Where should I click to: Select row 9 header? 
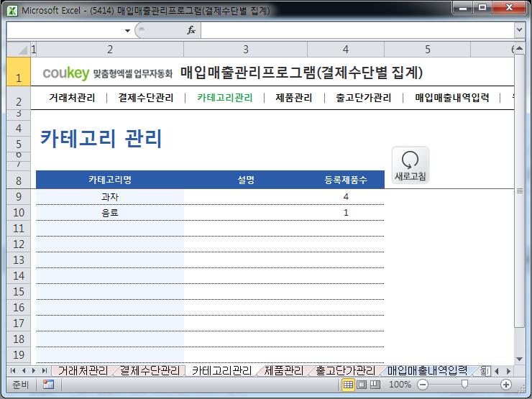click(x=18, y=197)
